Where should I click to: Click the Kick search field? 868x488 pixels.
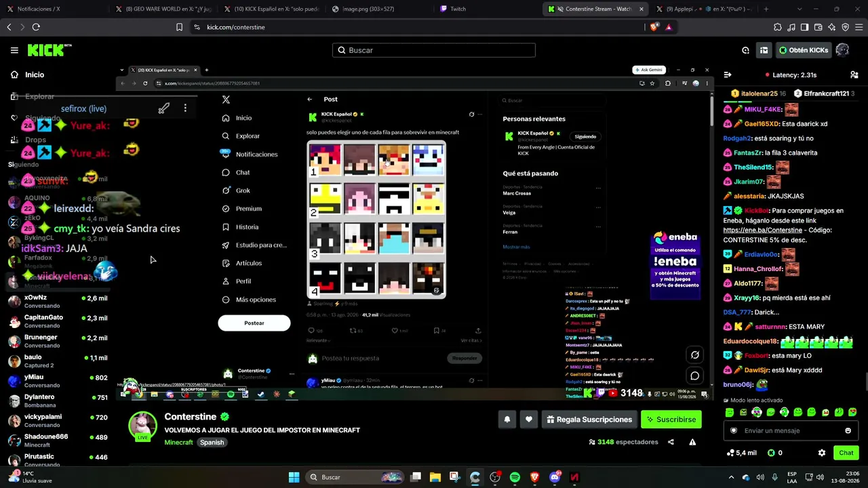tap(434, 50)
